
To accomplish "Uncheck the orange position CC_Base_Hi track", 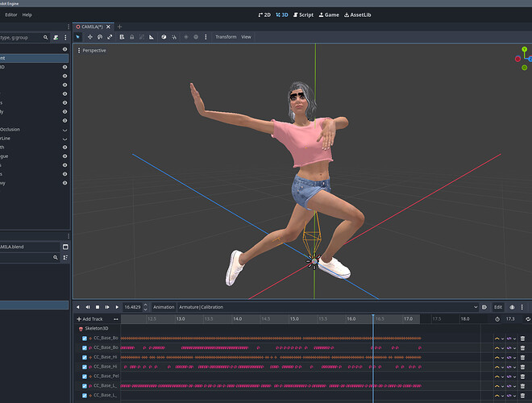I will (85, 358).
